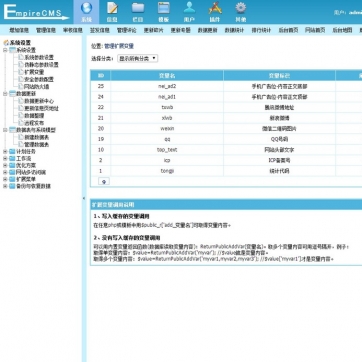The width and height of the screenshot is (362, 362).
Task: Click the page icon beside 数据整理
Action: (x=21, y=115)
